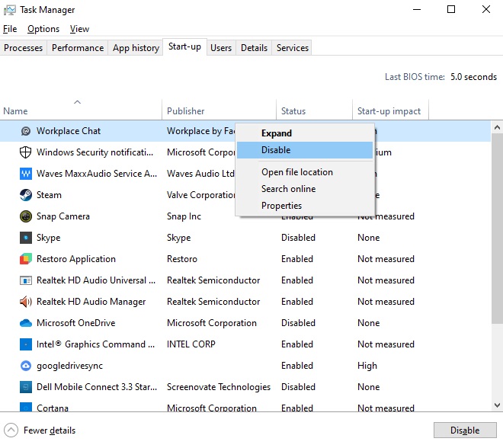Select the Skype row's Disabled status
The width and height of the screenshot is (503, 448).
[x=298, y=238]
